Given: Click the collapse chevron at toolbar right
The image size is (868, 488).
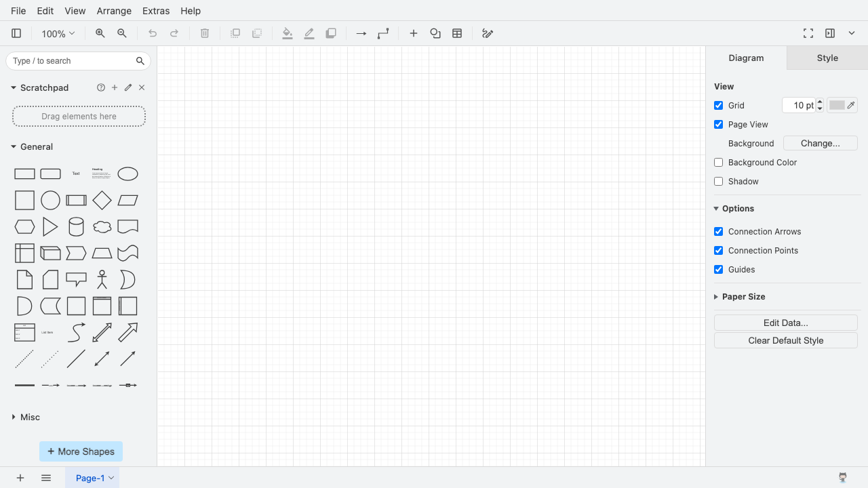Looking at the screenshot, I should tap(852, 33).
